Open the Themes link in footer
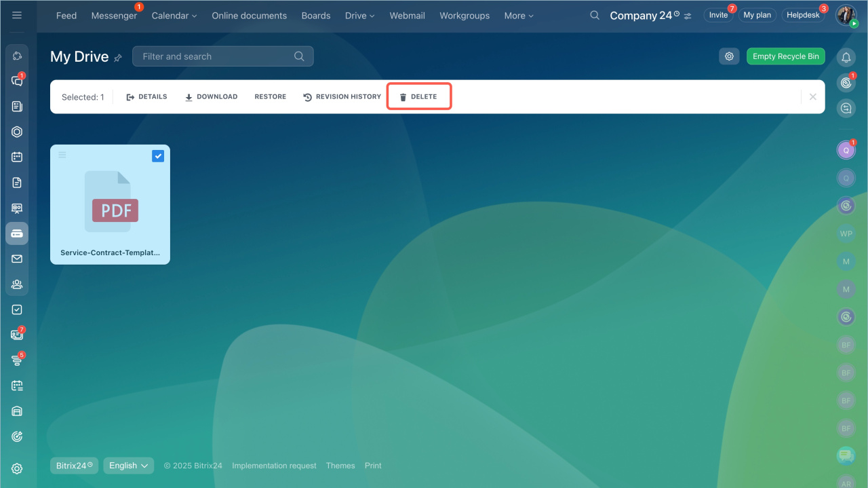868x488 pixels. click(340, 466)
